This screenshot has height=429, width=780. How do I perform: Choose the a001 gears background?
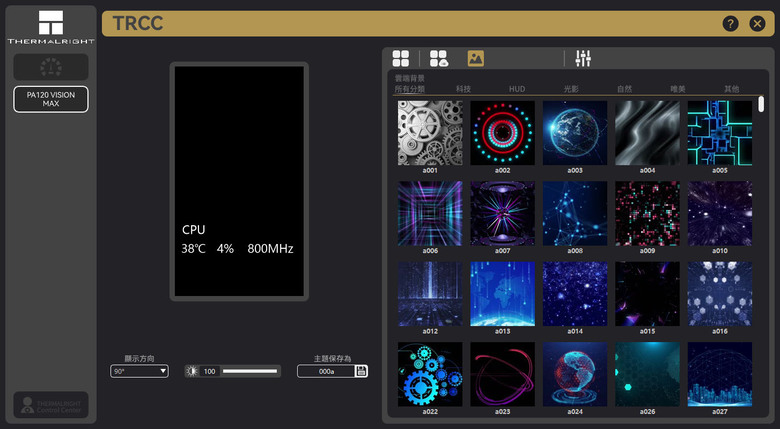(430, 133)
